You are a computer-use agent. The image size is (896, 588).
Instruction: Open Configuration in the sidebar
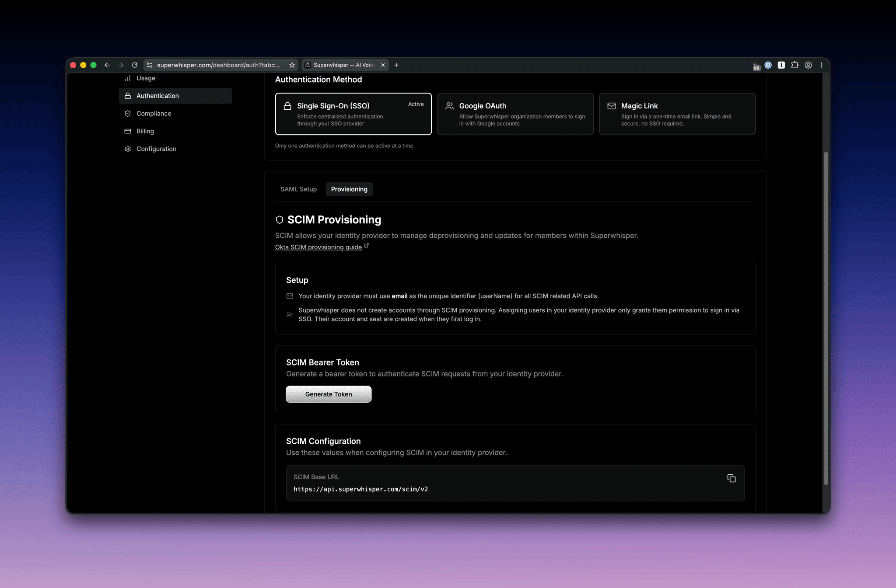click(x=175, y=149)
